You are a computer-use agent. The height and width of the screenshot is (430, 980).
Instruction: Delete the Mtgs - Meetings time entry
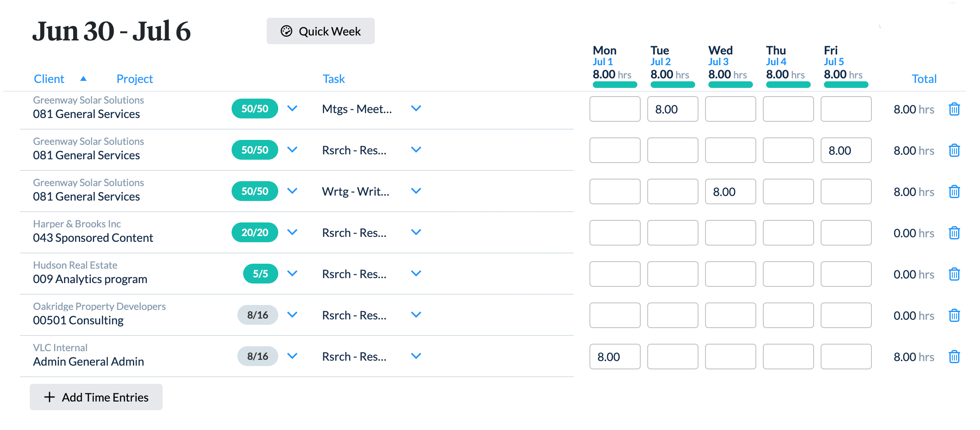coord(954,109)
